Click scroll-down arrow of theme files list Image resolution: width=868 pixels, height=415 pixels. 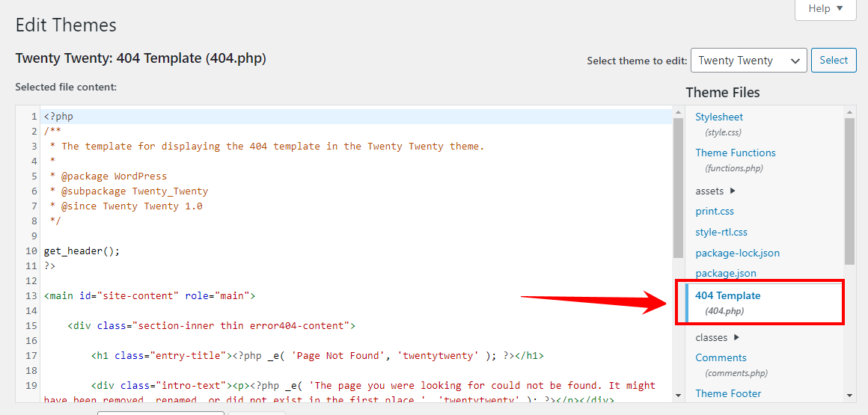(x=849, y=395)
